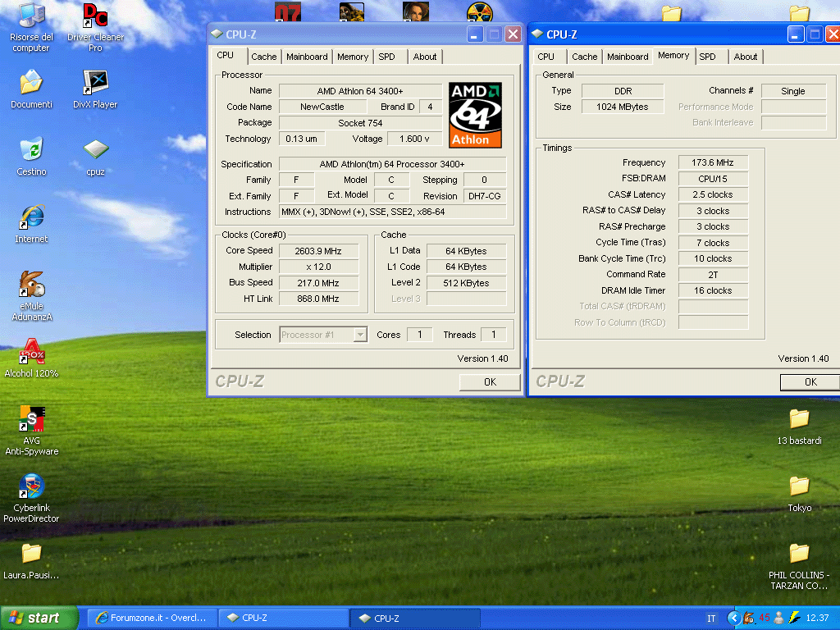
Task: Click the eMule icon in the system tray
Action: pyautogui.click(x=749, y=618)
